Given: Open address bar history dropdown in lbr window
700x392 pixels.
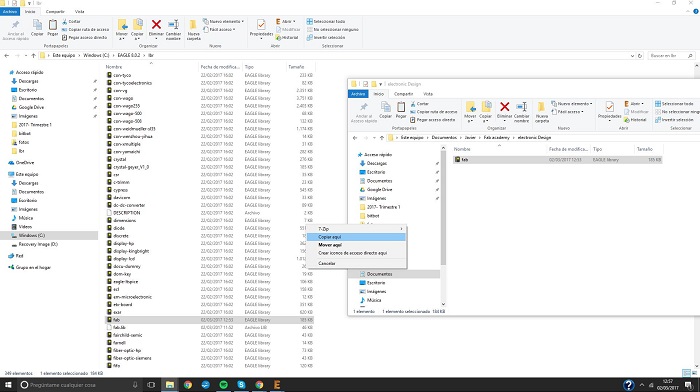Looking at the screenshot, I should pyautogui.click(x=632, y=56).
